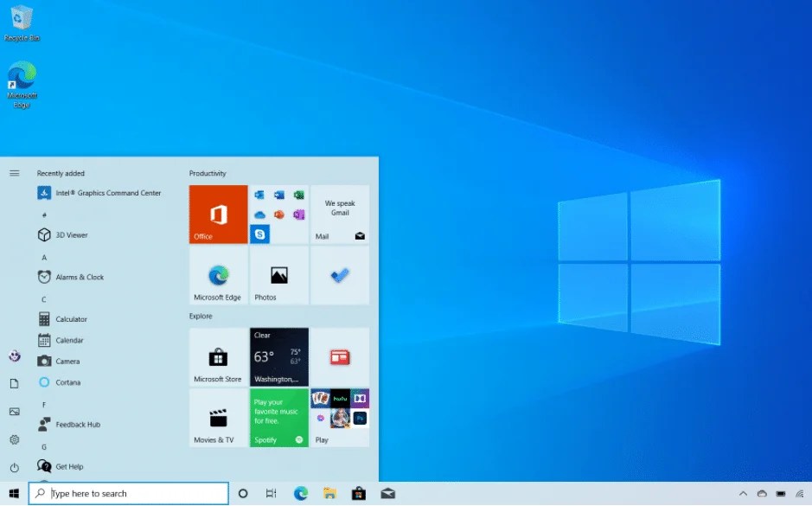This screenshot has height=506, width=812.
Task: Launch Get Help app
Action: [60, 466]
